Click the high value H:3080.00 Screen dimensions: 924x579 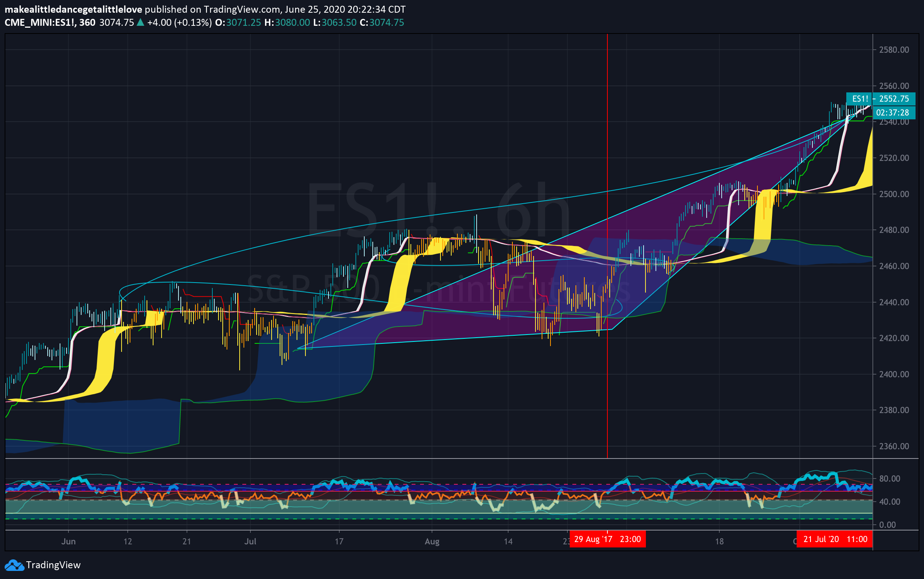(x=287, y=23)
